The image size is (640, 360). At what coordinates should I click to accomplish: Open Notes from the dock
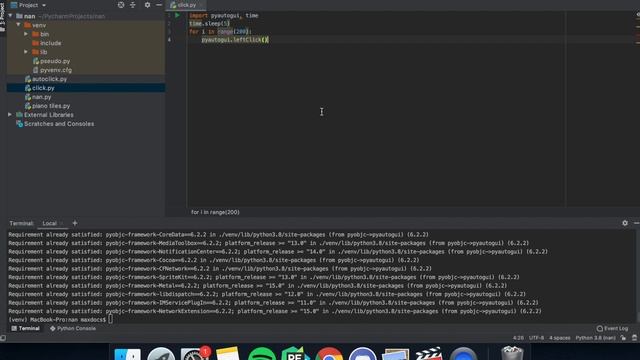[228, 354]
